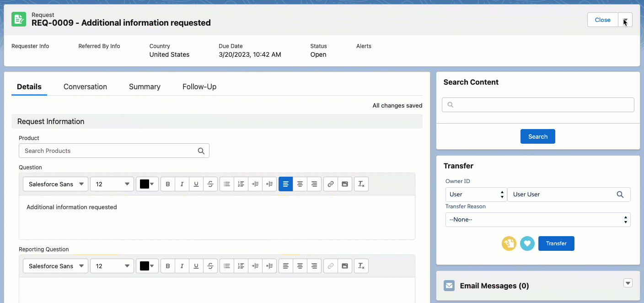Remove formatting in the Question editor

coord(361,184)
